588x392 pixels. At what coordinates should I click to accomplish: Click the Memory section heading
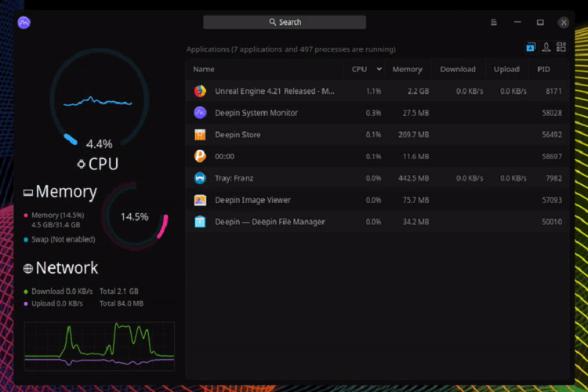pyautogui.click(x=67, y=191)
